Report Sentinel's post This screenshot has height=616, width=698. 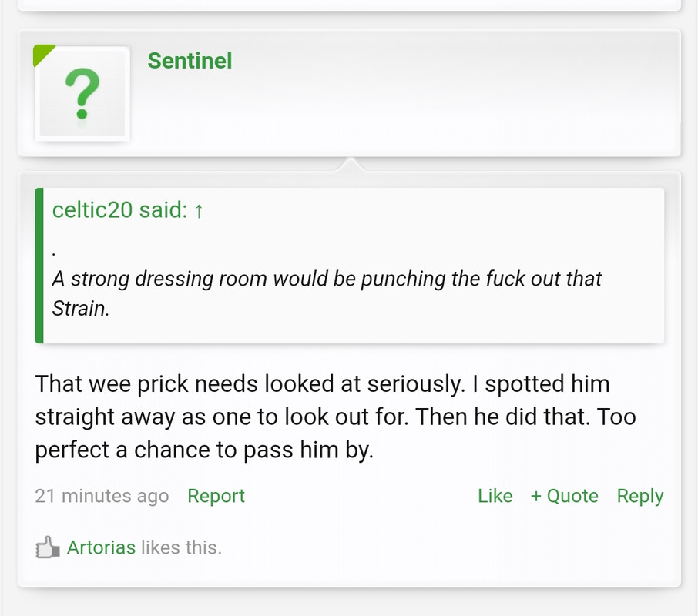(x=216, y=496)
